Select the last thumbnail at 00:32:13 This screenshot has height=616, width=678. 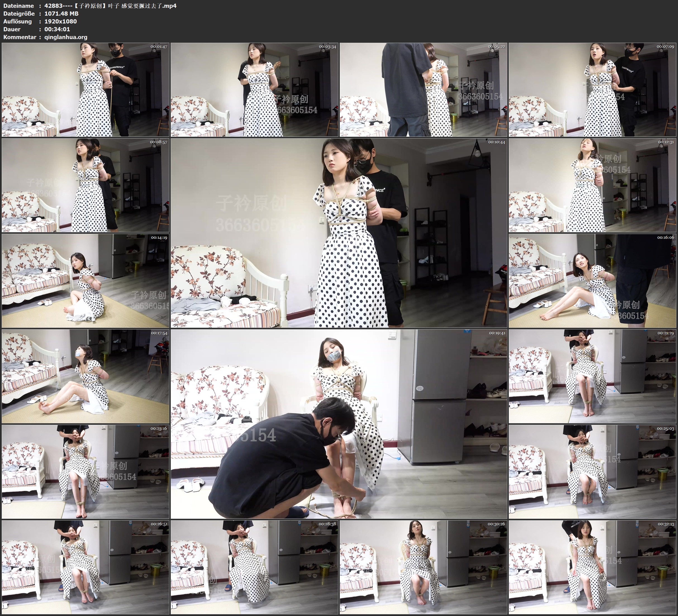click(592, 567)
